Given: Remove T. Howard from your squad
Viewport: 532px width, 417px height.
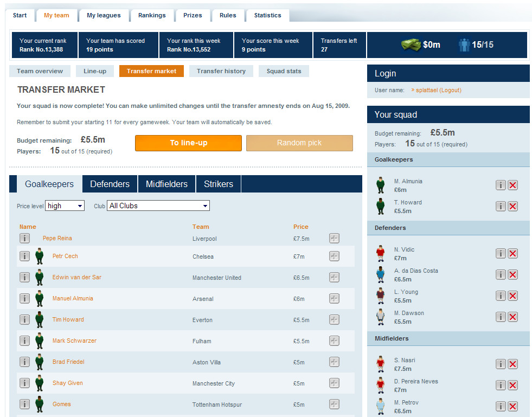Looking at the screenshot, I should [x=512, y=206].
